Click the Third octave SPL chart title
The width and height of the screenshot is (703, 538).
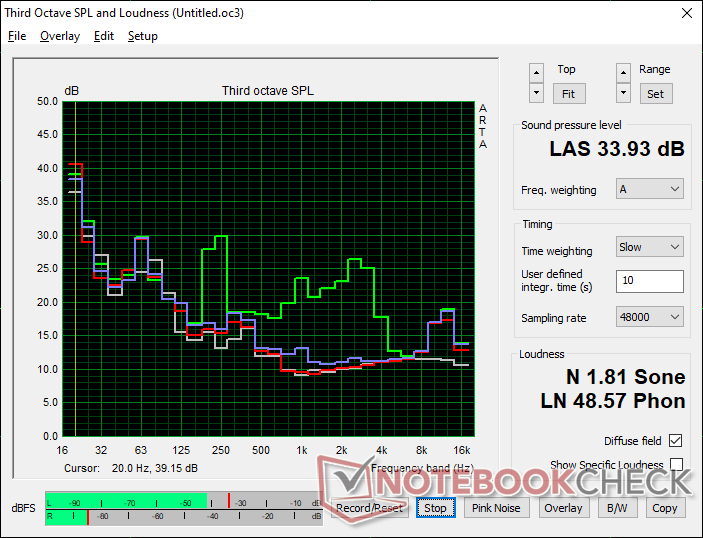(268, 91)
